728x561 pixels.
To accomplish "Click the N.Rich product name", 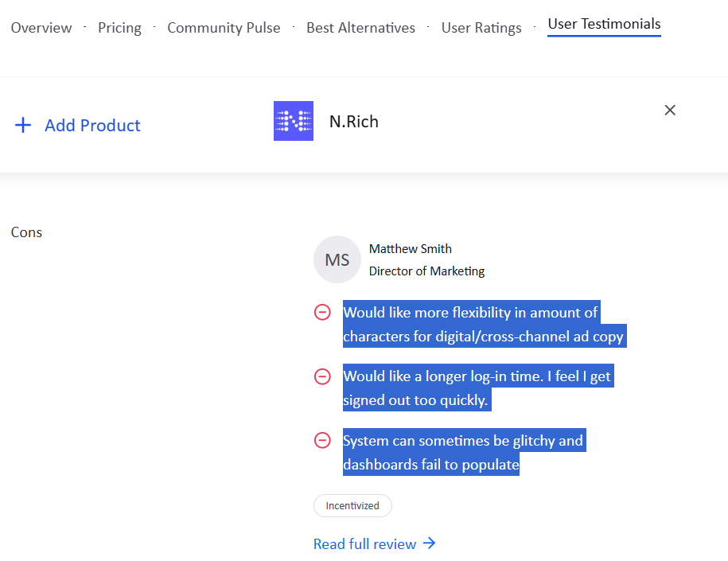I will point(354,122).
